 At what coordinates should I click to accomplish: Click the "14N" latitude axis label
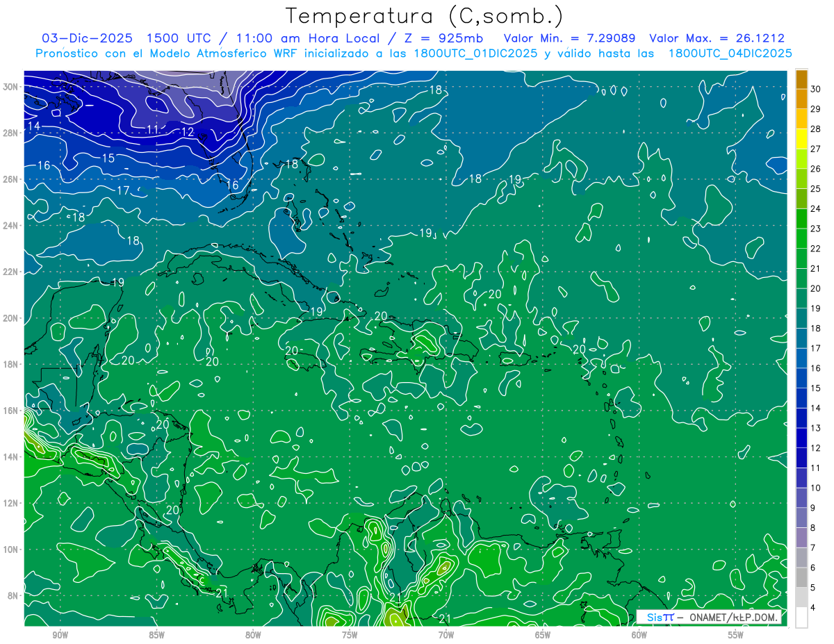coord(10,456)
